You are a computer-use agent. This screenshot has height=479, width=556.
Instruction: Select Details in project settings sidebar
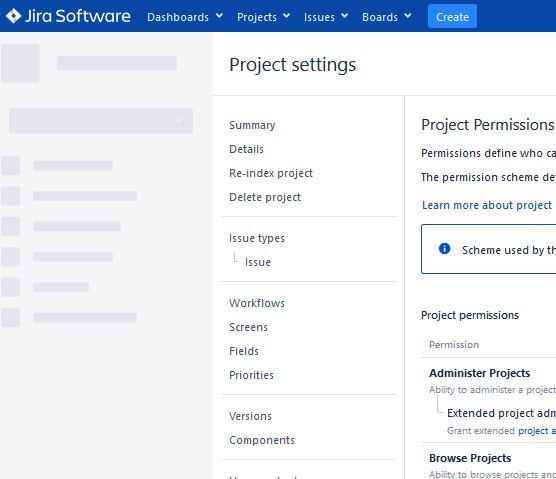click(246, 149)
